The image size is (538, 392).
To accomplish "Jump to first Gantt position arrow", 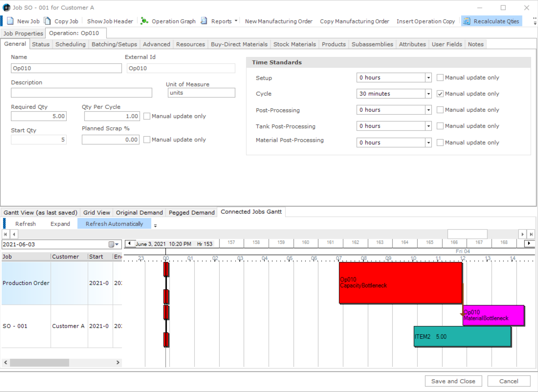I will tap(5, 234).
